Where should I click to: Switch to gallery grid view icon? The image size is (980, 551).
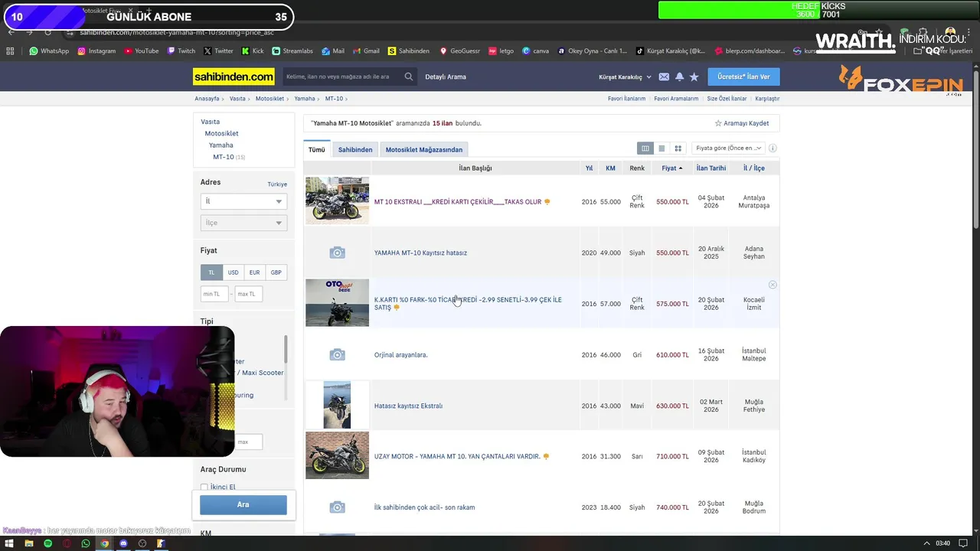click(x=678, y=148)
